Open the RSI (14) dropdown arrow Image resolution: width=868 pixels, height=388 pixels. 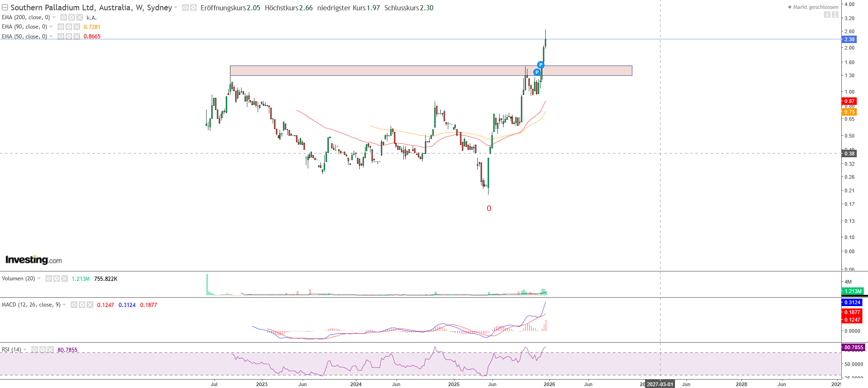click(25, 350)
